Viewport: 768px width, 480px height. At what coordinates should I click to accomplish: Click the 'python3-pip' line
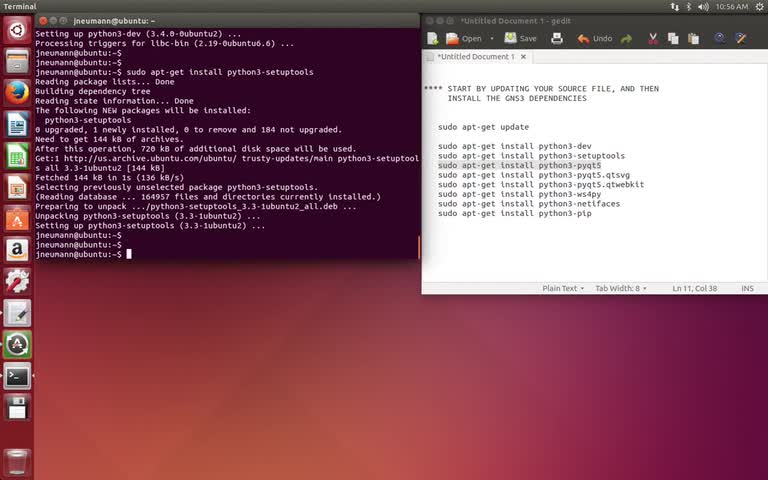pyautogui.click(x=514, y=214)
